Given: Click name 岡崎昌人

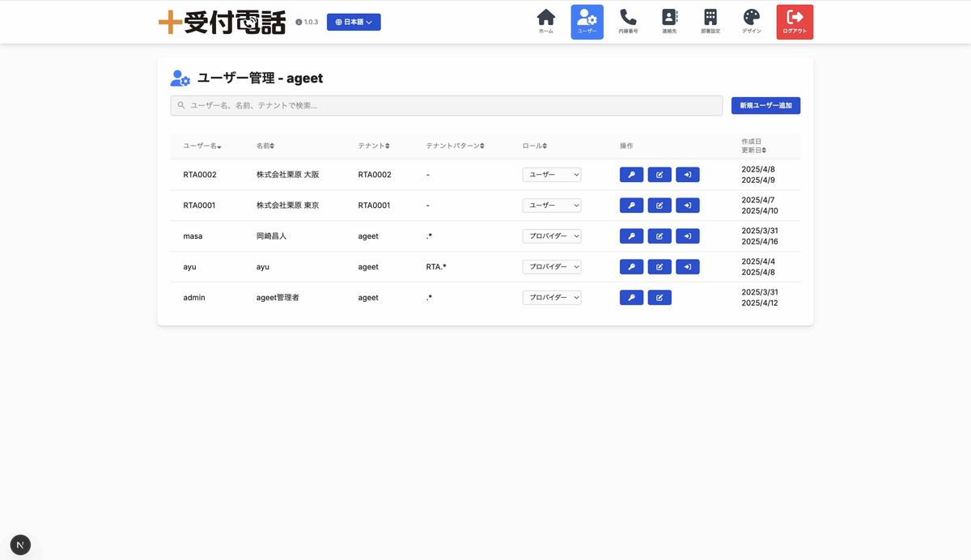Looking at the screenshot, I should click(x=272, y=236).
